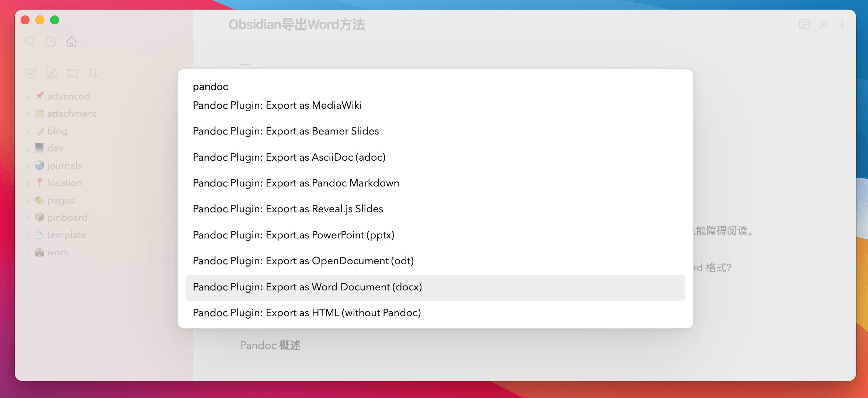Viewport: 868px width, 398px height.
Task: Click the search magnifier icon in sidebar
Action: 30,42
